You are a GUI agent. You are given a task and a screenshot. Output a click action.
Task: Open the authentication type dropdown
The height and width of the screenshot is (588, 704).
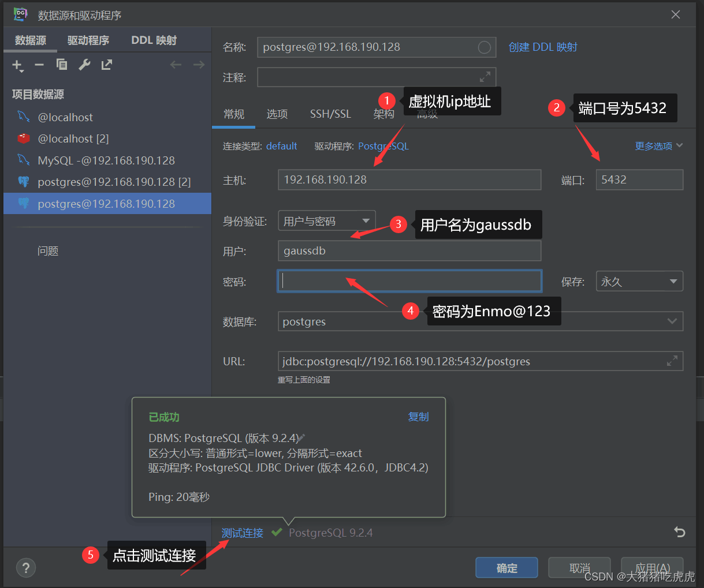point(326,221)
